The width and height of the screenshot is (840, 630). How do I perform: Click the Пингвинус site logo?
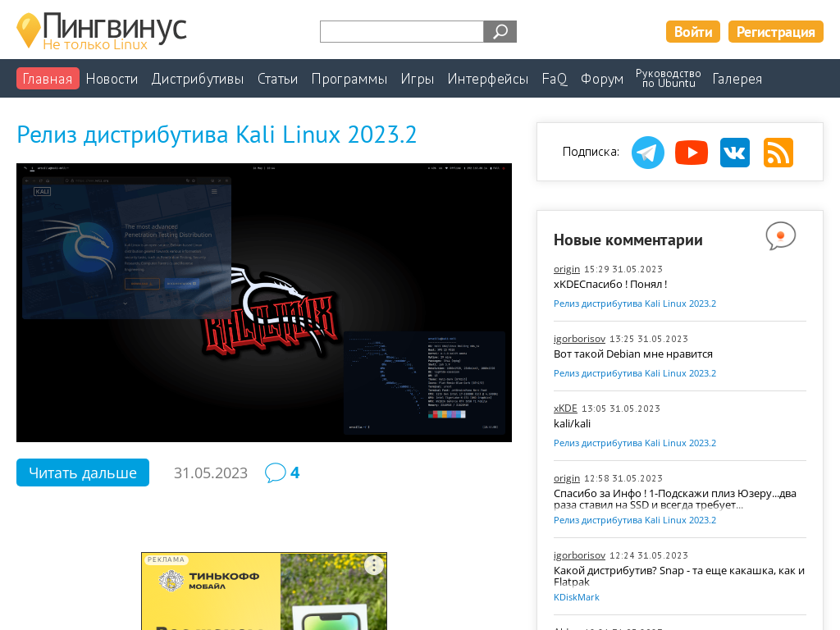click(x=101, y=31)
